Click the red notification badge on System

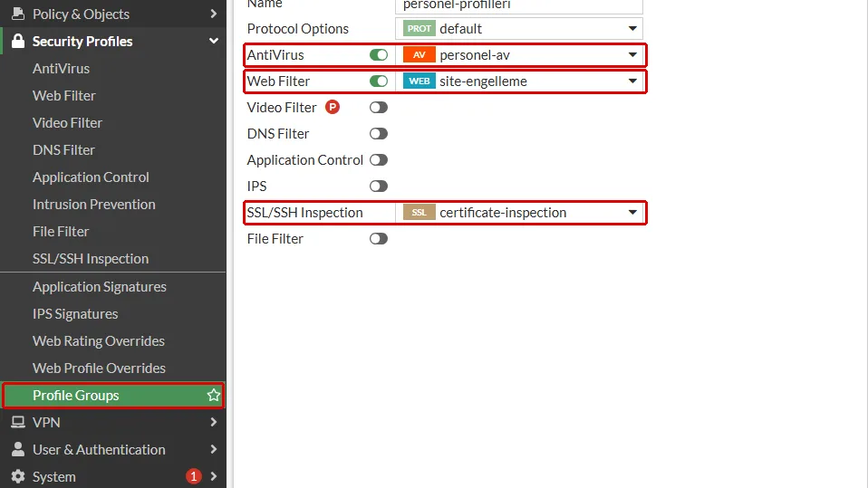coord(193,476)
